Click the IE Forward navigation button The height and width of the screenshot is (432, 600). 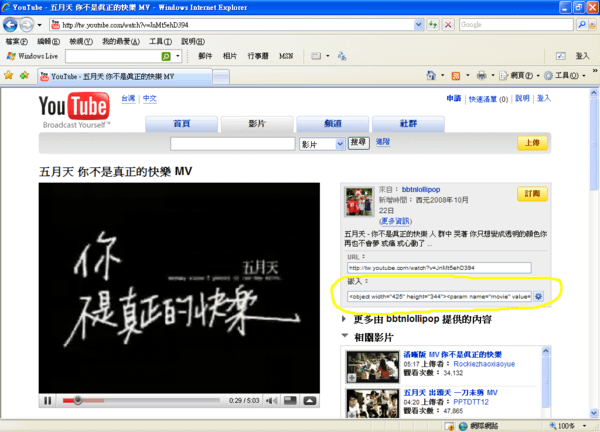click(26, 25)
